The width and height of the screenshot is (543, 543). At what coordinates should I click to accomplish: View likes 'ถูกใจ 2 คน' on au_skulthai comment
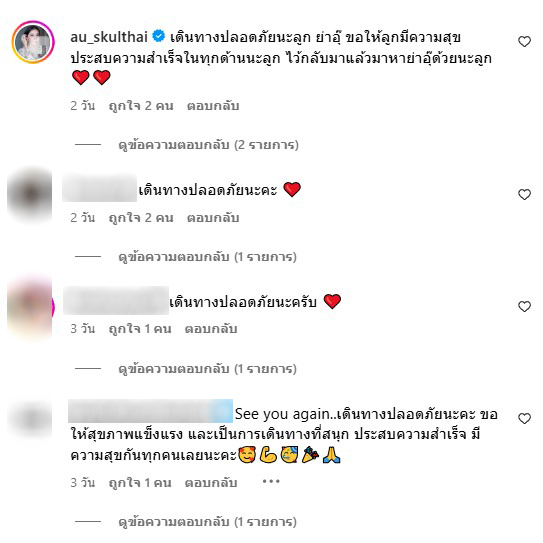[x=141, y=106]
